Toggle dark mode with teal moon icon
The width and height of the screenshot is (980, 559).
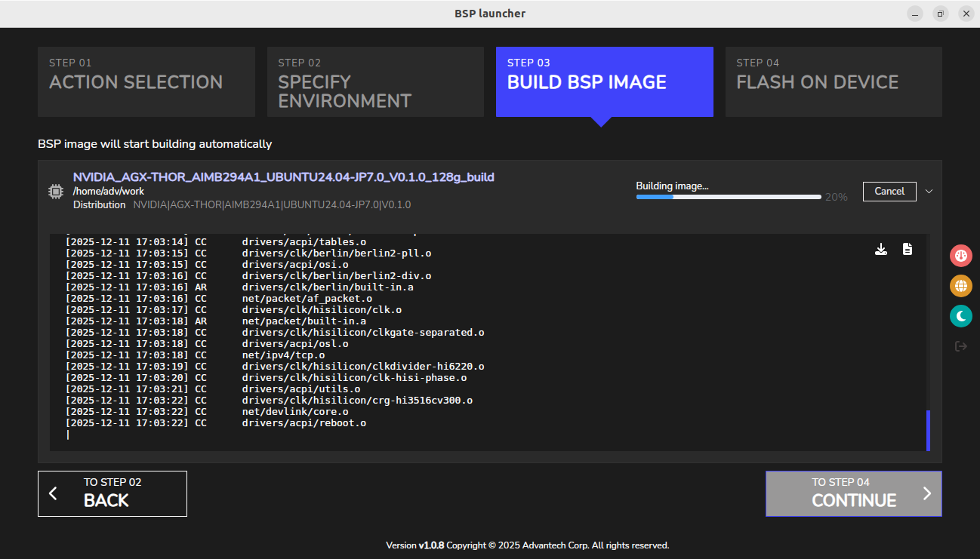(960, 316)
